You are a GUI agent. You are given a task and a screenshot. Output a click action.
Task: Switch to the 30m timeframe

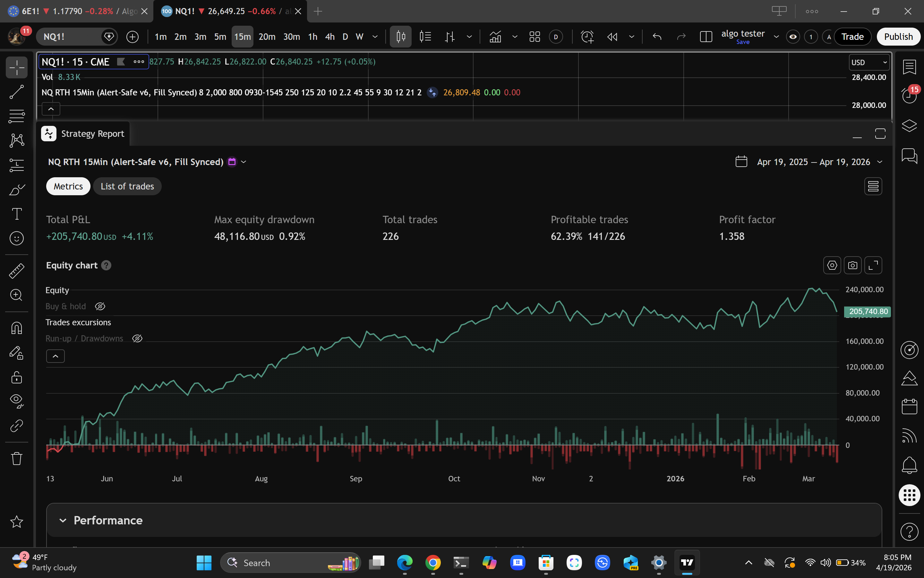(x=291, y=37)
